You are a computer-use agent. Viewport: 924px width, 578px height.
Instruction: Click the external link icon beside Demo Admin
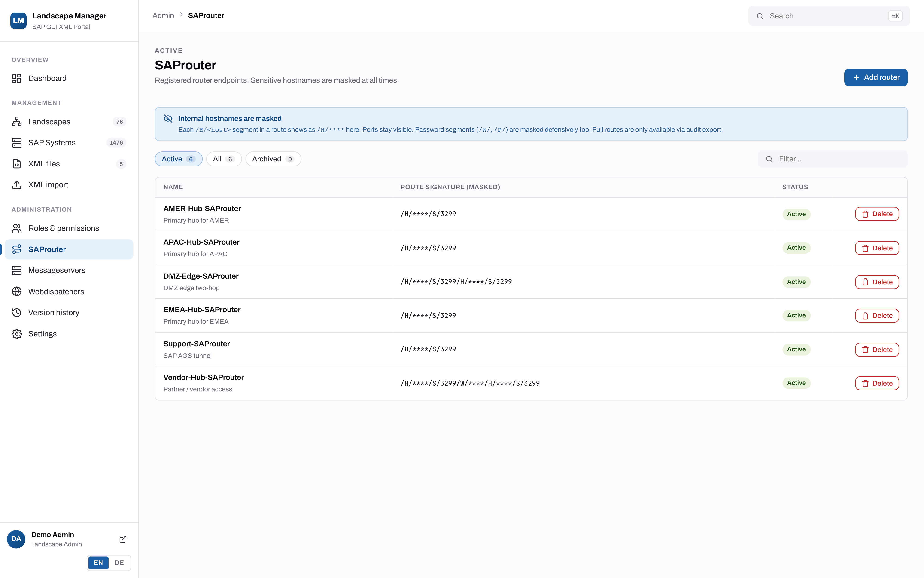pos(123,539)
